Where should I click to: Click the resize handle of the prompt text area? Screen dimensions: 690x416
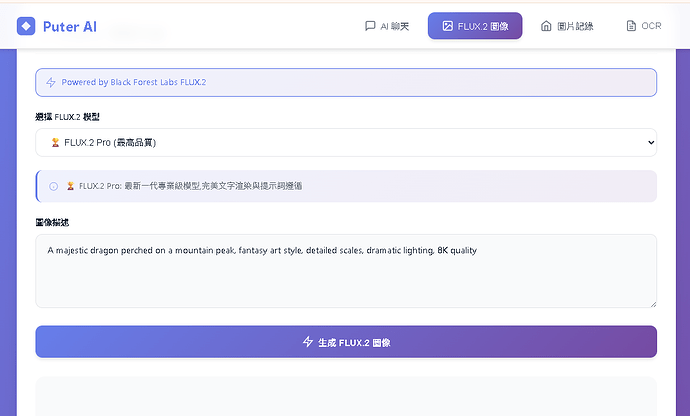coord(652,303)
